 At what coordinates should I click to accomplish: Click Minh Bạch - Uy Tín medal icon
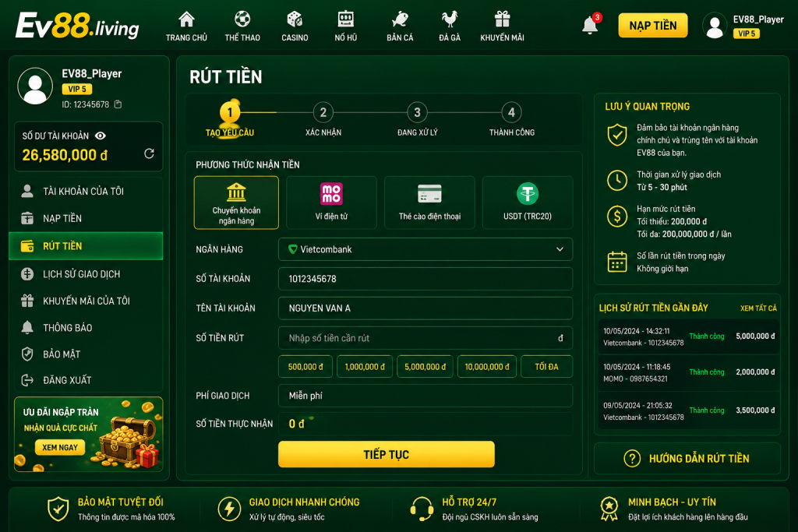pos(609,509)
